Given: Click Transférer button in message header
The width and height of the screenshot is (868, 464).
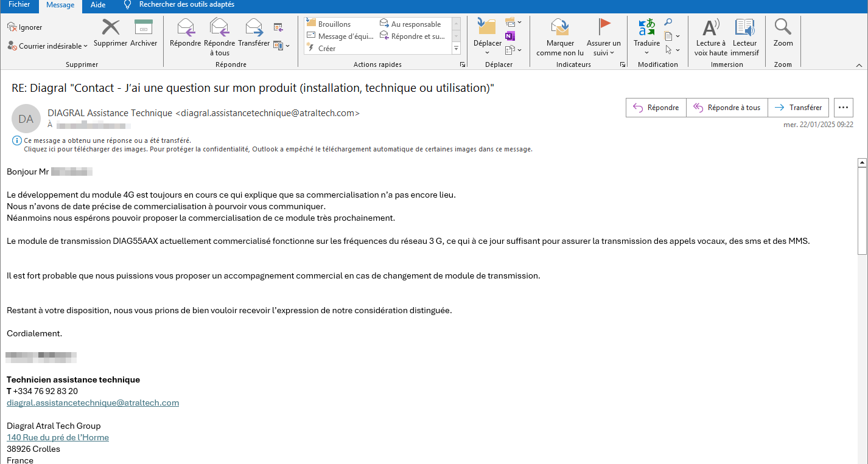Looking at the screenshot, I should click(798, 108).
